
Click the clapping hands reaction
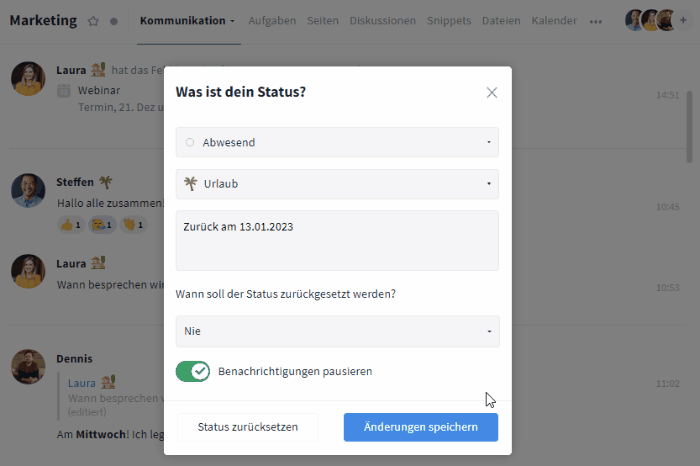pos(133,225)
